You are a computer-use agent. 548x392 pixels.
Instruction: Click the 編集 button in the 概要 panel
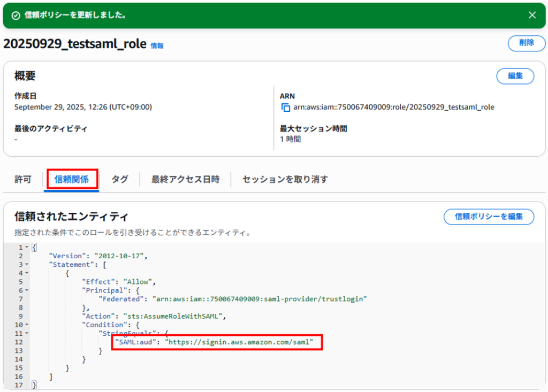pos(515,76)
